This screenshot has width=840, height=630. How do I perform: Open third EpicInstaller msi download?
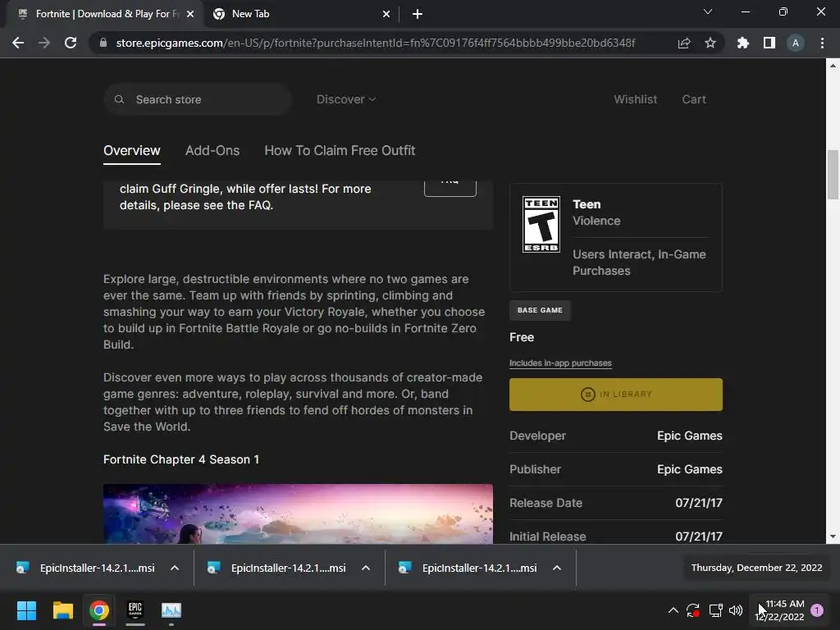click(468, 568)
